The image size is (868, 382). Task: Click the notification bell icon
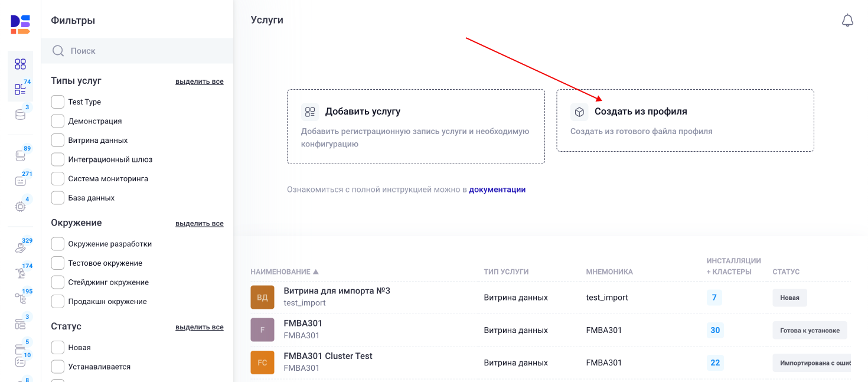tap(847, 21)
